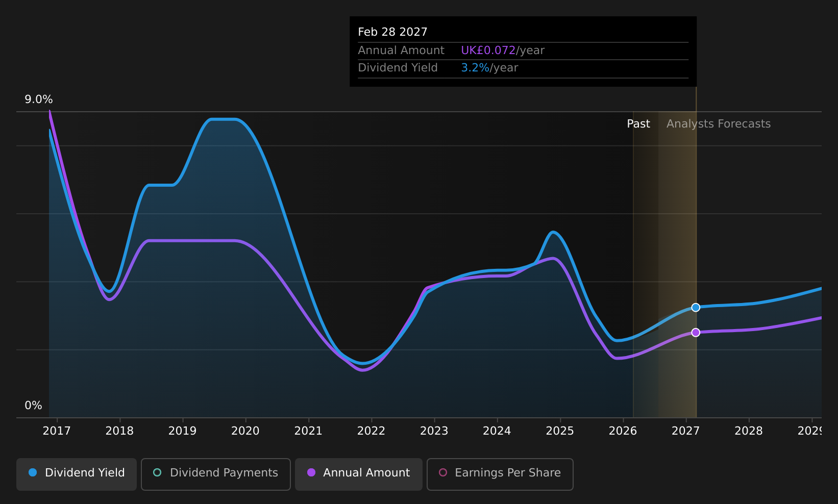This screenshot has height=504, width=838.
Task: Click the 2020 x-axis label
Action: tap(245, 431)
